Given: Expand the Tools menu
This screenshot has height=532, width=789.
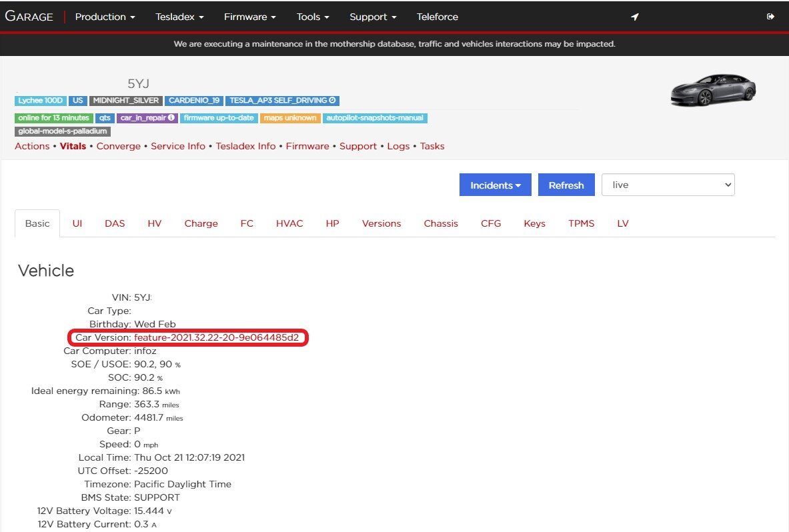Looking at the screenshot, I should click(x=313, y=17).
